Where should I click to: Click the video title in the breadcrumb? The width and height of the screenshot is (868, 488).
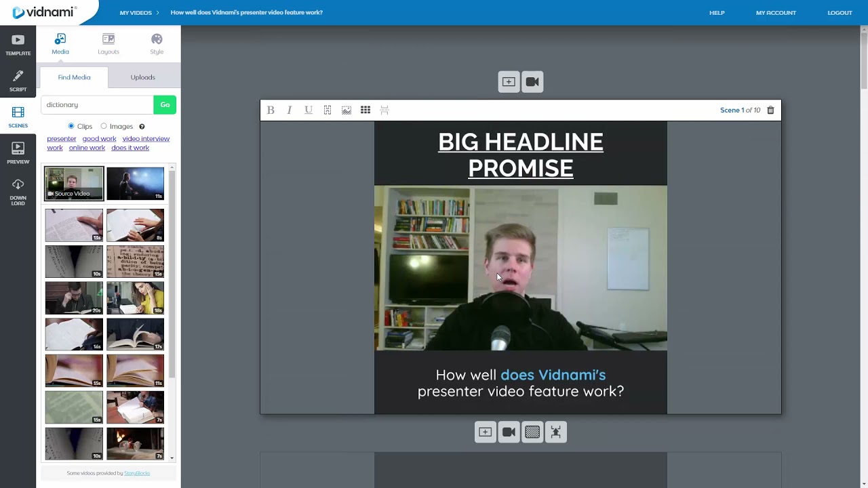point(247,13)
